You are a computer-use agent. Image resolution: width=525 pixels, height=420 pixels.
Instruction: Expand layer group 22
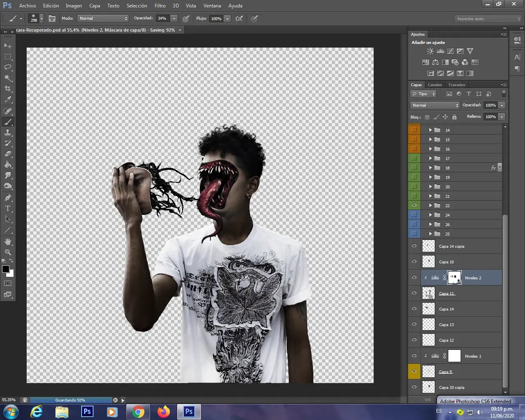pos(430,205)
